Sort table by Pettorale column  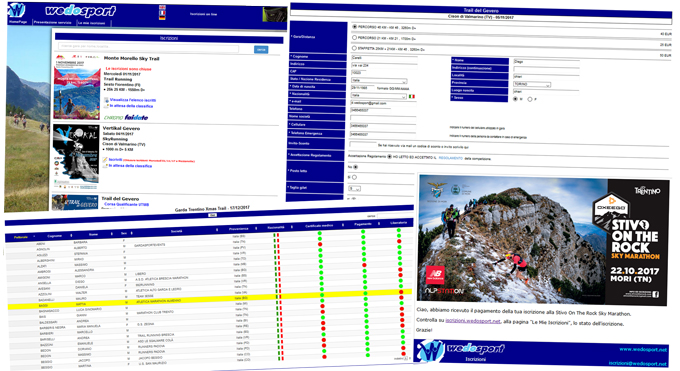coord(22,237)
